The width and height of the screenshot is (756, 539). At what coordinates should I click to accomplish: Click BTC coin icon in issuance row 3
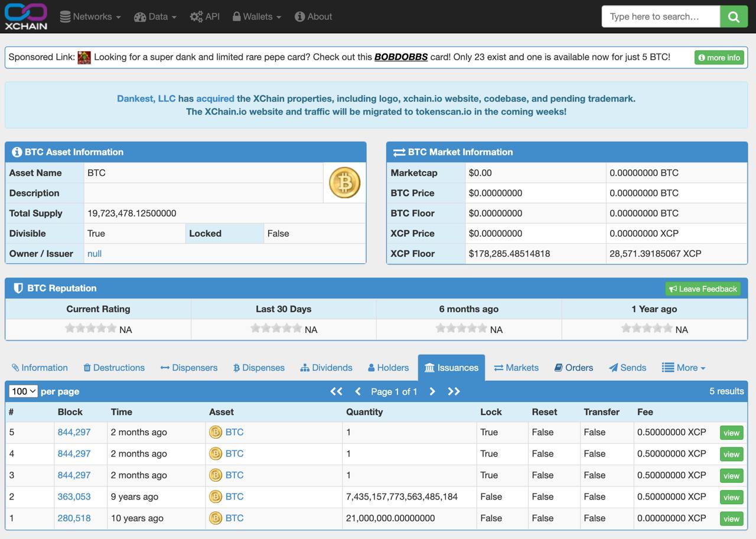(x=216, y=475)
